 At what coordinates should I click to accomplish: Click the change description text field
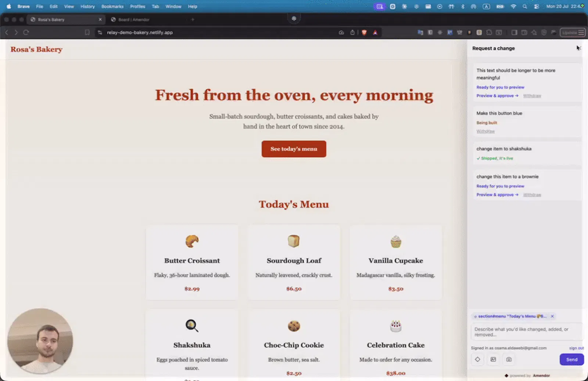[x=527, y=332]
